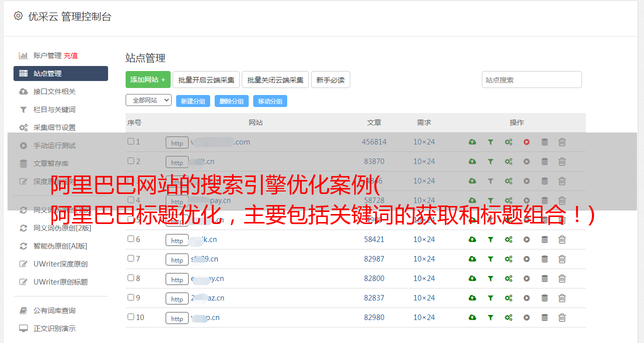Open UWriter深度原创 sidebar item
644x343 pixels.
point(61,264)
